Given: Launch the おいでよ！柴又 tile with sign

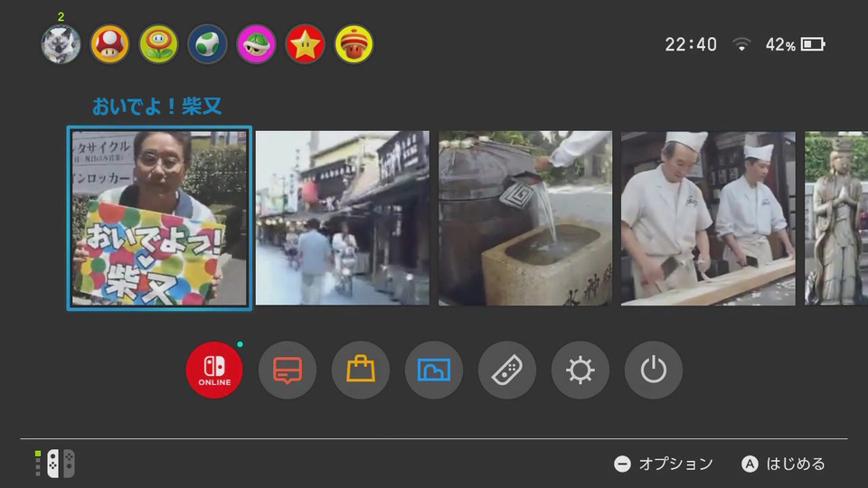Looking at the screenshot, I should coord(159,218).
